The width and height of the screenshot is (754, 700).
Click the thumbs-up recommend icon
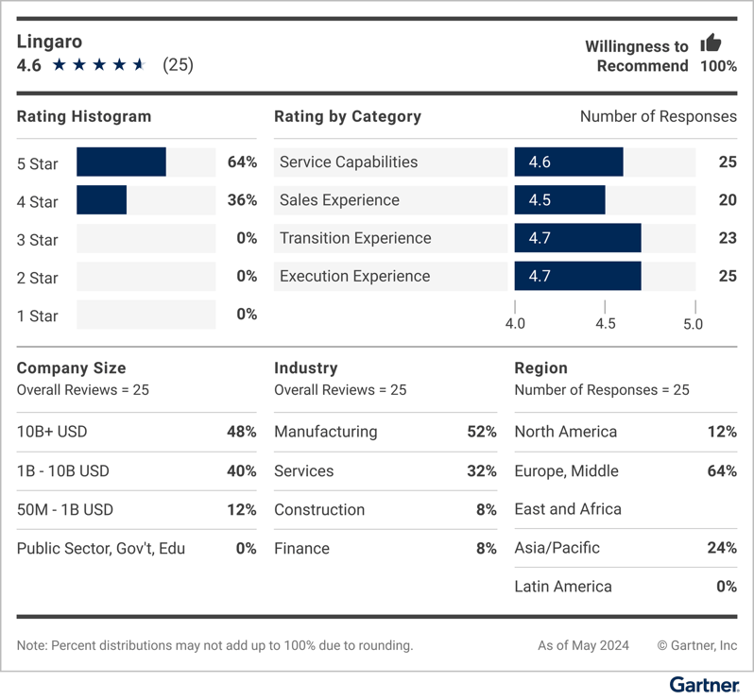[711, 43]
